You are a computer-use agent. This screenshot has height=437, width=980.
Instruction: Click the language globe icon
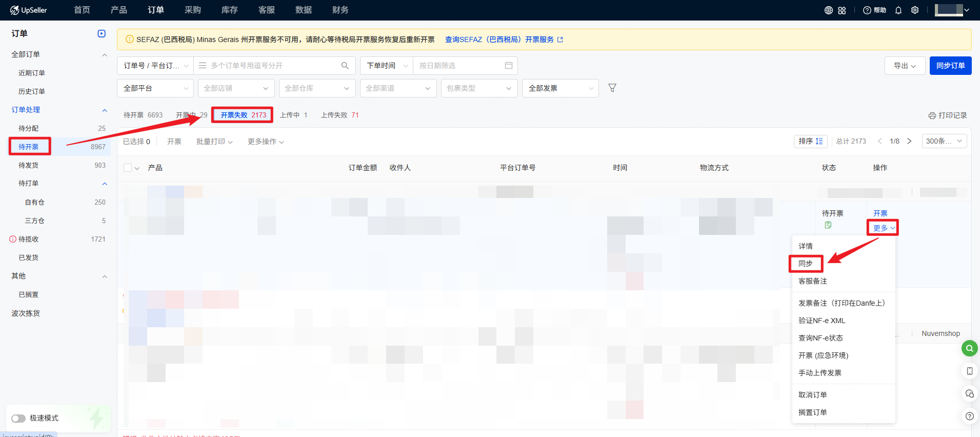tap(828, 10)
